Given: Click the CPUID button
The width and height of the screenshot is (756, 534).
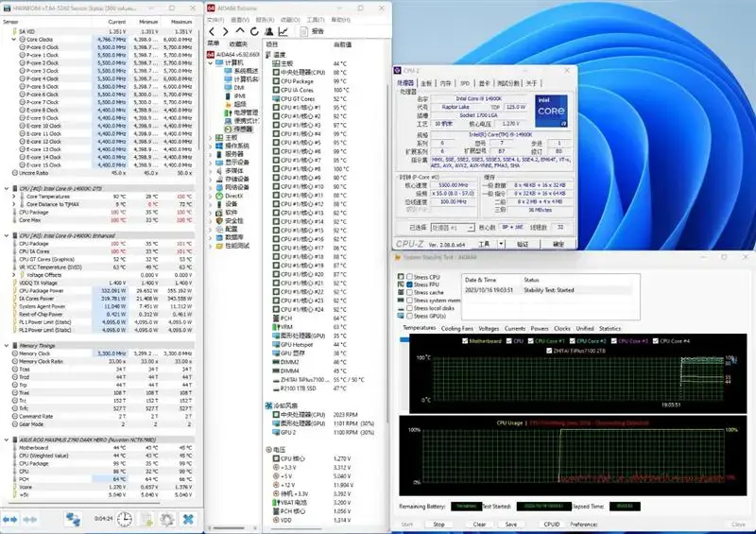Looking at the screenshot, I should click(x=551, y=524).
